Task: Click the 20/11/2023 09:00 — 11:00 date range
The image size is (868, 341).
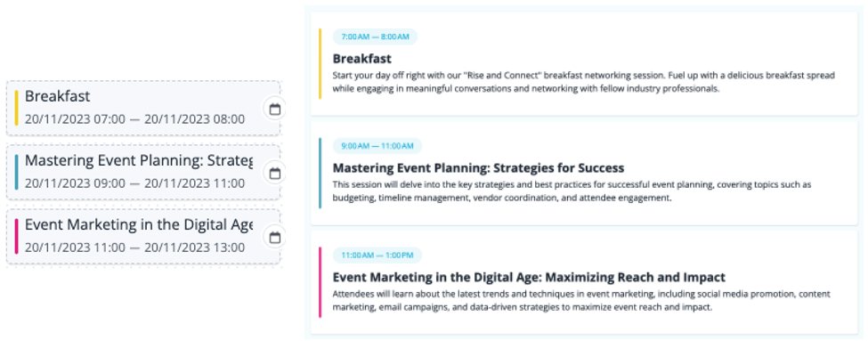Action: coord(134,183)
